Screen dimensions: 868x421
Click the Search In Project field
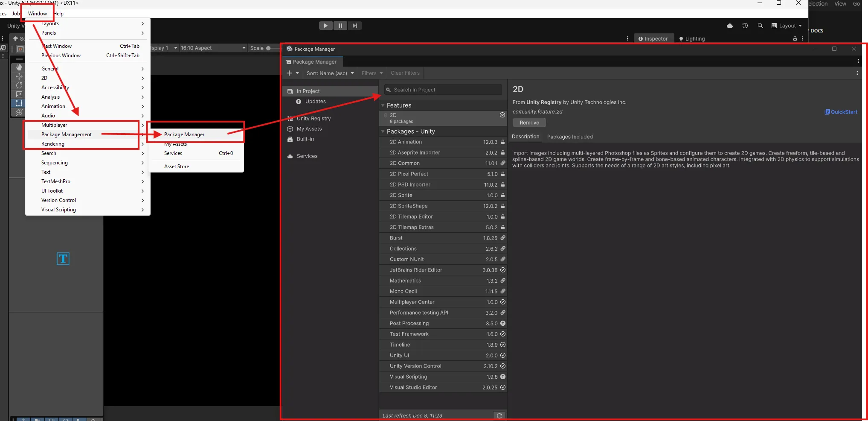click(x=443, y=90)
